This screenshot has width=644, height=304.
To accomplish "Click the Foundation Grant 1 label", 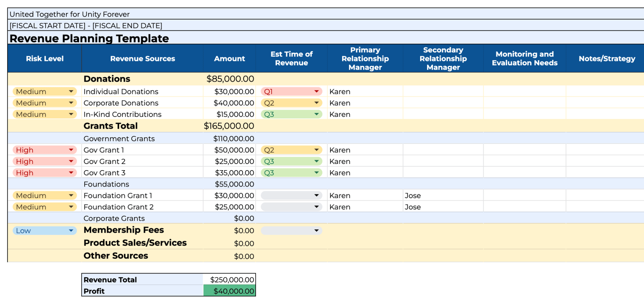I will pyautogui.click(x=118, y=196).
